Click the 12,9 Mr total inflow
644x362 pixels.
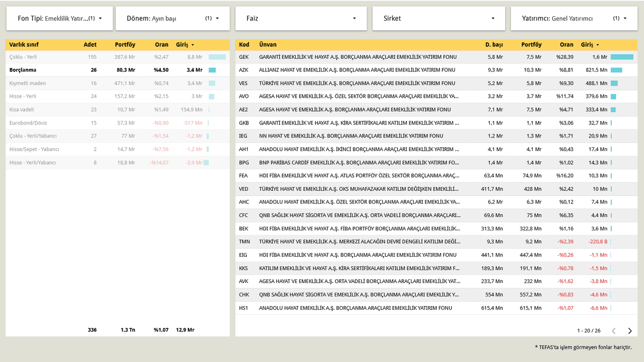pos(185,330)
